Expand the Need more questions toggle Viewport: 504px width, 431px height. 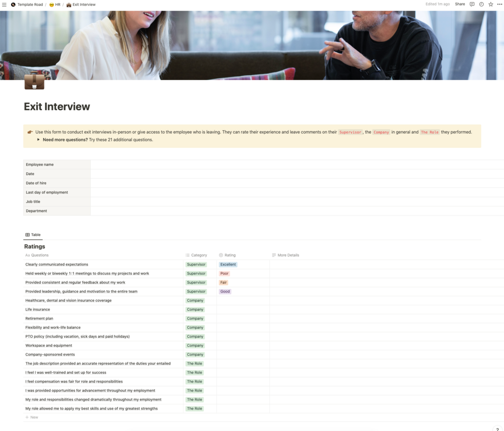pyautogui.click(x=38, y=140)
